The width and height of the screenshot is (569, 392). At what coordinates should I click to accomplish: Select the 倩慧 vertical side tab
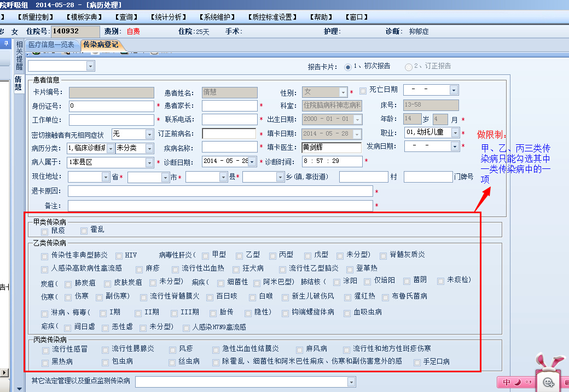click(x=18, y=83)
